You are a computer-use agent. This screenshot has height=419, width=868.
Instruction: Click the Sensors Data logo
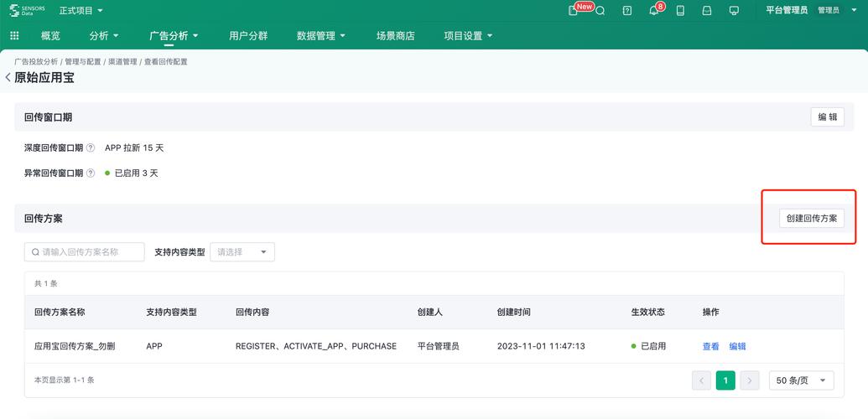(x=27, y=11)
